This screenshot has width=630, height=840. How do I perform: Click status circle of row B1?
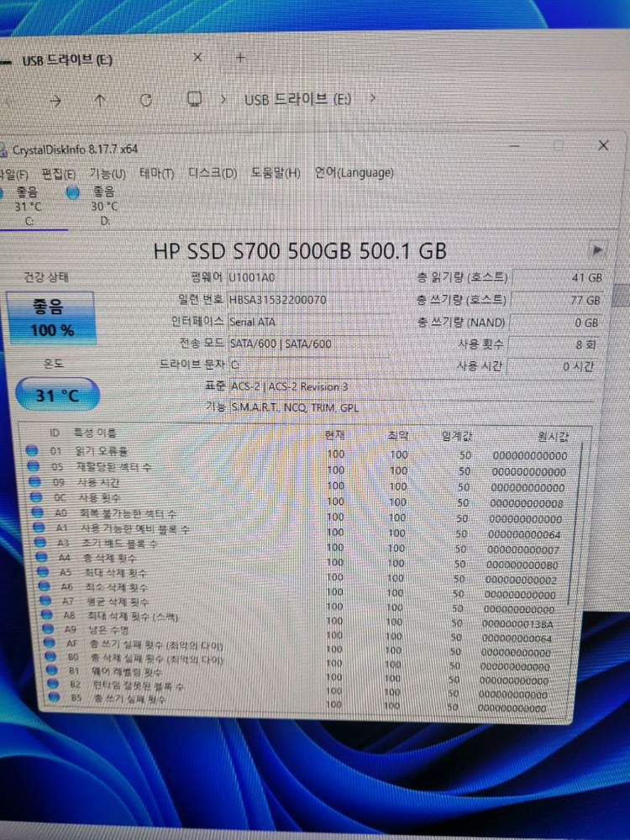tap(52, 669)
